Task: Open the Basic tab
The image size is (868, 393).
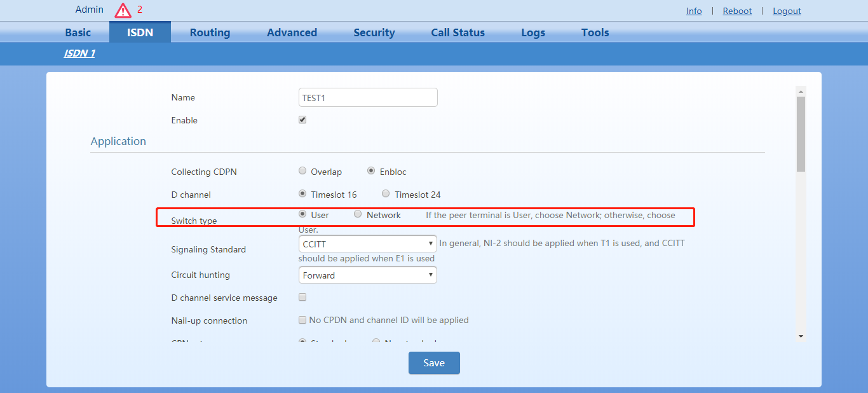Action: point(78,32)
